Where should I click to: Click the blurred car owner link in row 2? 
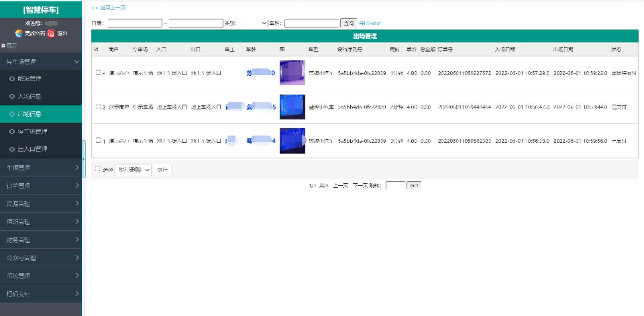[x=235, y=107]
